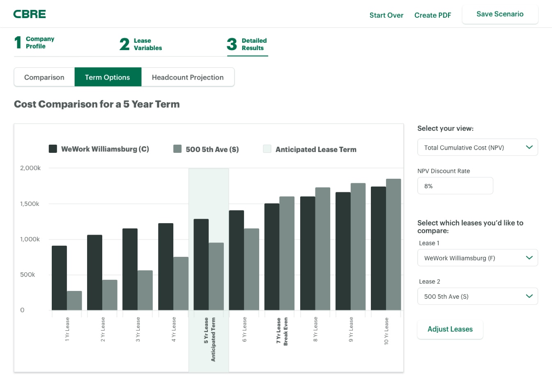Open the Lease 2 500 5th Ave dropdown
Screen dimensions: 552x392
(478, 296)
